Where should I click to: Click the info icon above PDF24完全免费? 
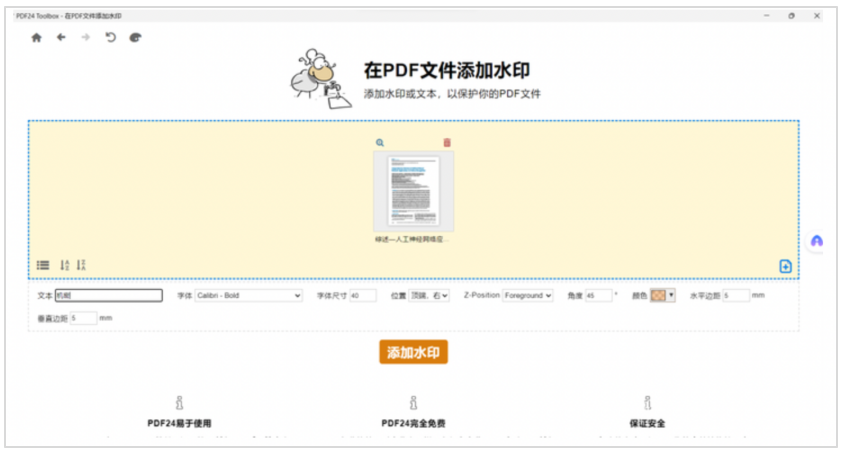tap(413, 402)
